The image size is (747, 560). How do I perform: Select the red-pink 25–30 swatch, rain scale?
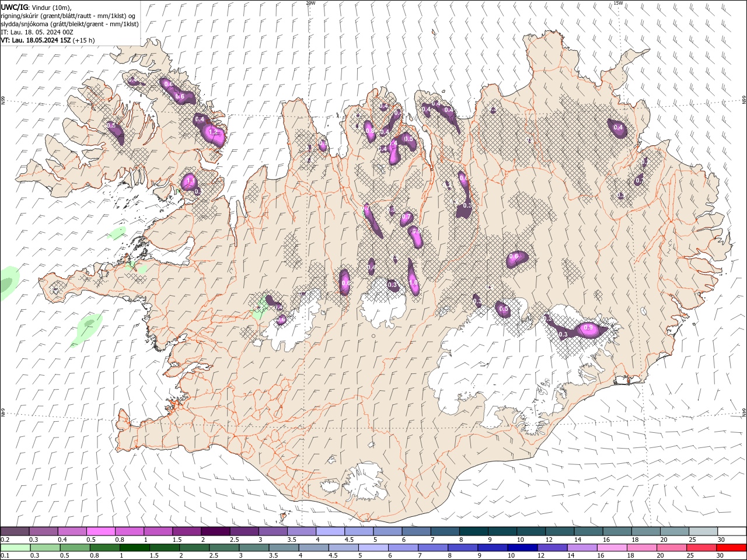pyautogui.click(x=701, y=548)
